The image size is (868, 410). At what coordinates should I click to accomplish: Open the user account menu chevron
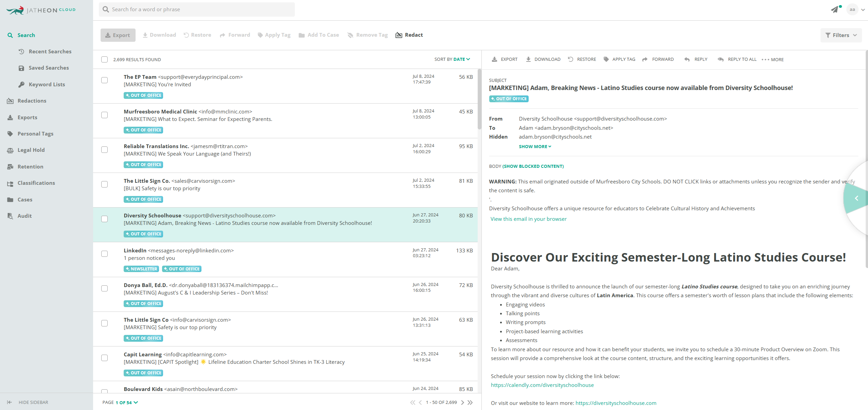(x=863, y=10)
